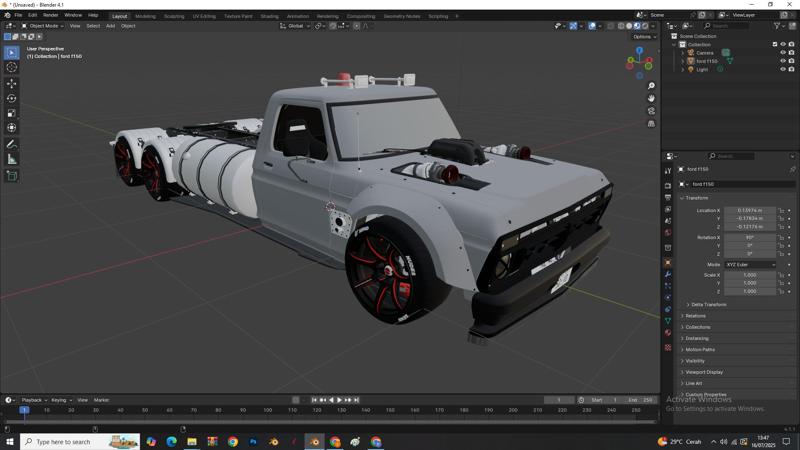Click the viewport pan hand icon
Image resolution: width=800 pixels, height=450 pixels.
click(651, 98)
